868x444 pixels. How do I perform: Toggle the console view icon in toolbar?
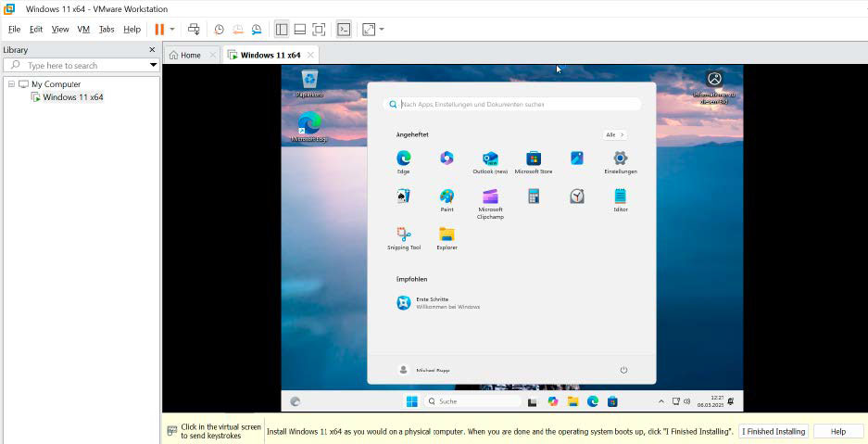[344, 30]
